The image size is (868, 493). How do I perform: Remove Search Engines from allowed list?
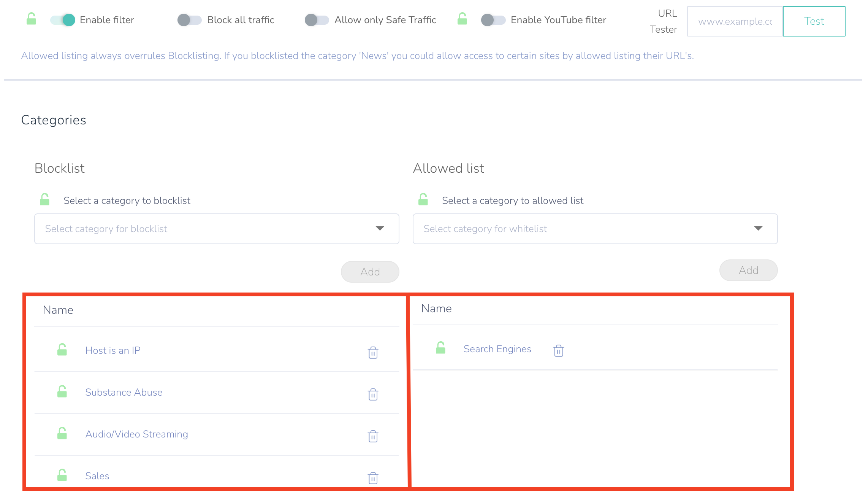558,350
